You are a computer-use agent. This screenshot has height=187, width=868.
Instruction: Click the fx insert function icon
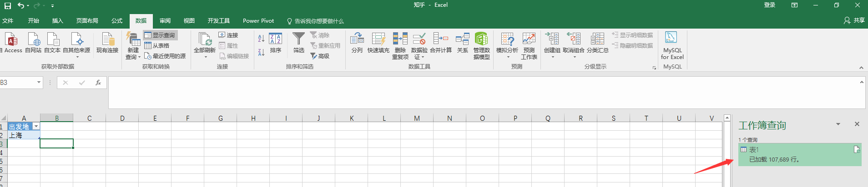pos(98,83)
